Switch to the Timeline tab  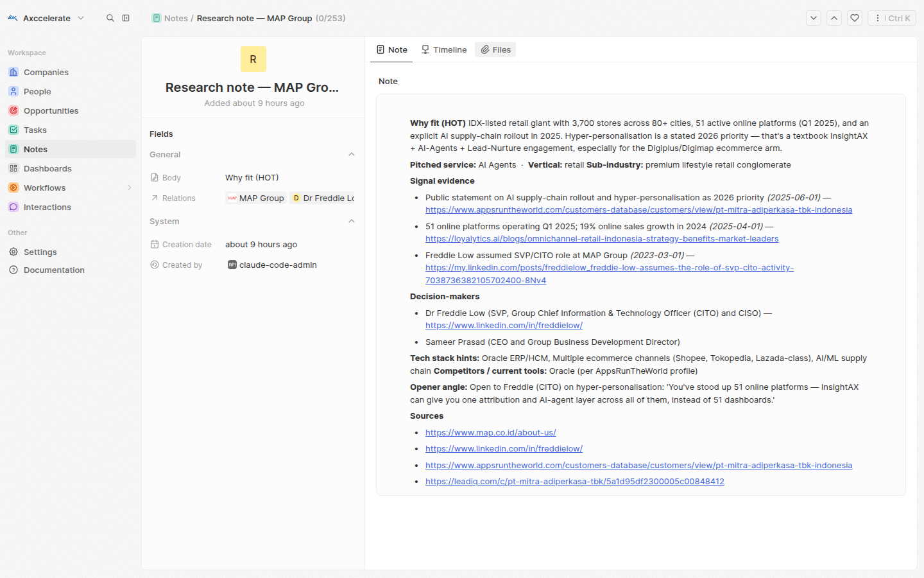coord(443,49)
